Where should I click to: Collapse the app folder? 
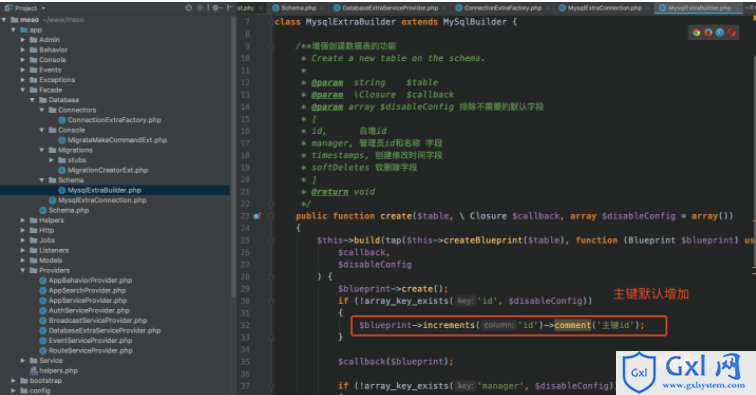point(14,30)
